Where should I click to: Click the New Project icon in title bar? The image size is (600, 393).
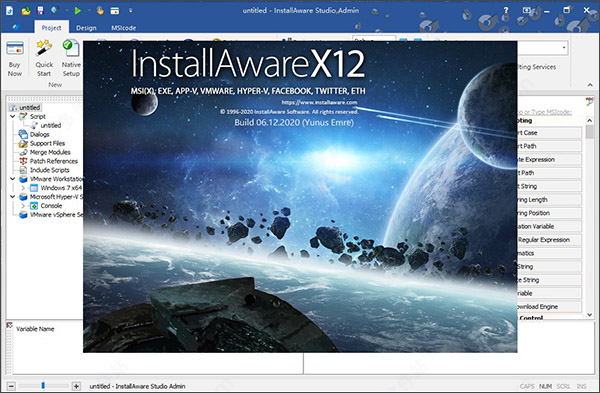[x=10, y=11]
